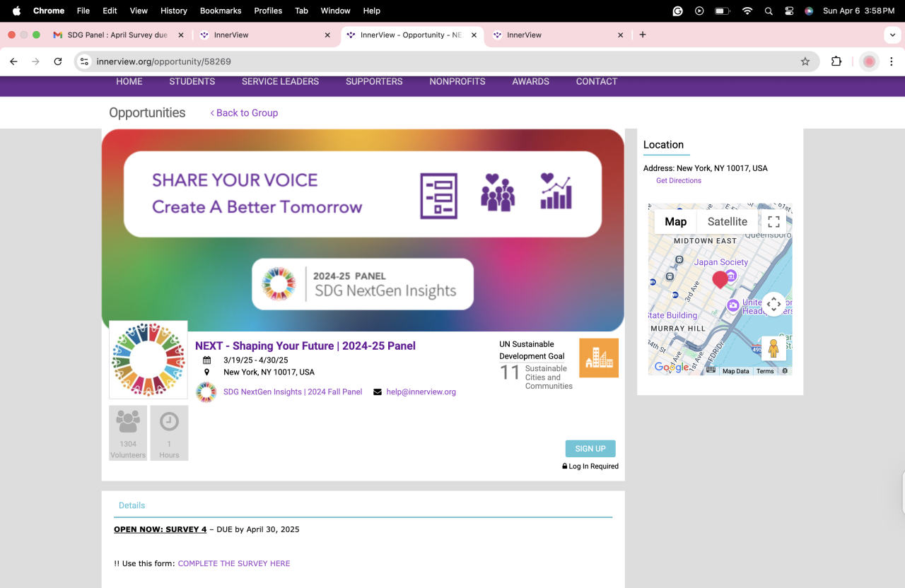
Task: Click the SIGN UP button
Action: [590, 449]
